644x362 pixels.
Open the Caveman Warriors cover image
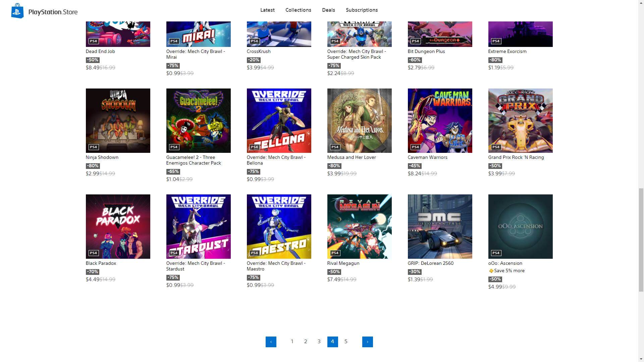pyautogui.click(x=440, y=121)
